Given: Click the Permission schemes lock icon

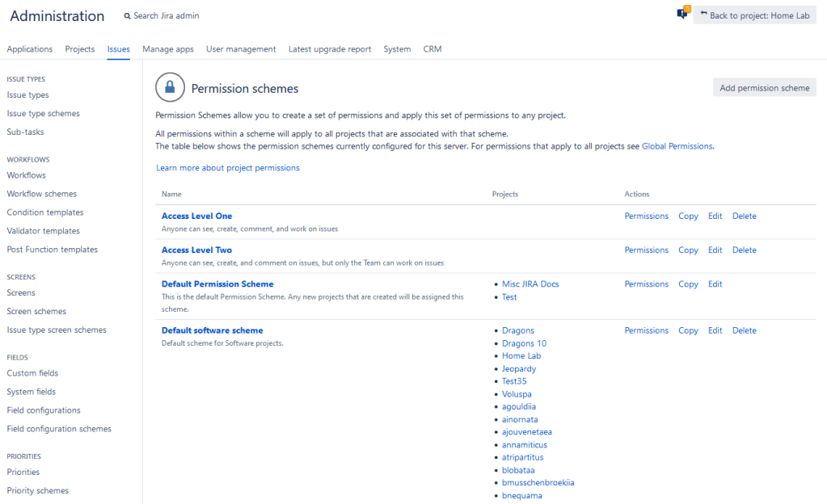Looking at the screenshot, I should (170, 88).
